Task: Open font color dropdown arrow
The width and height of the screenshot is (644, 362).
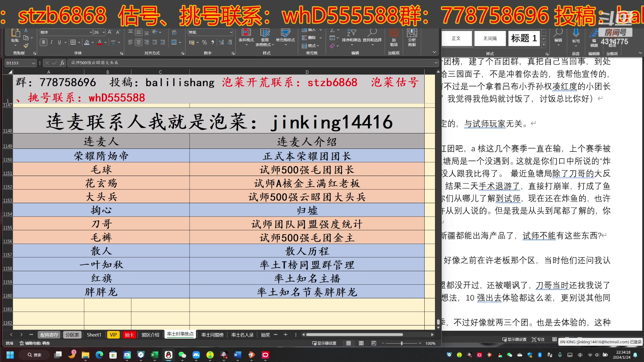Action: 106,43
